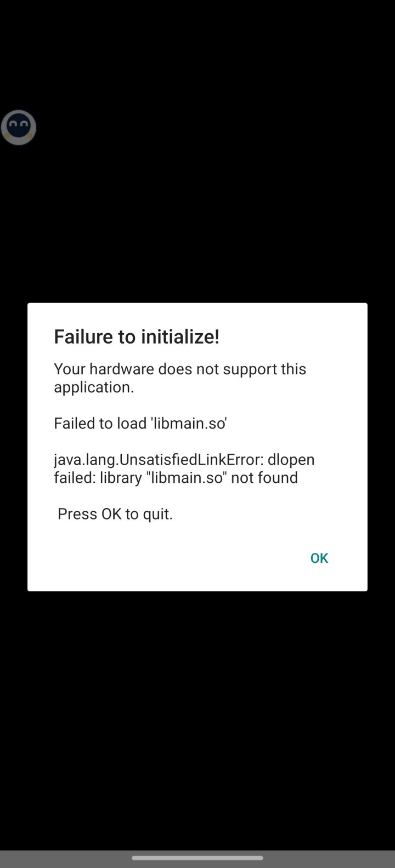The image size is (395, 868).
Task: Tap the floating smiley face bubble icon
Action: pos(19,128)
